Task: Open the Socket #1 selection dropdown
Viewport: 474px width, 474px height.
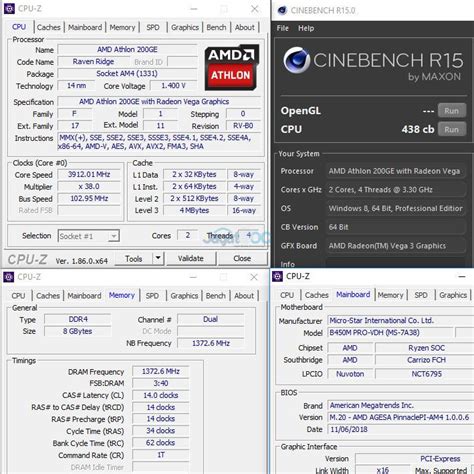Action: [x=114, y=236]
